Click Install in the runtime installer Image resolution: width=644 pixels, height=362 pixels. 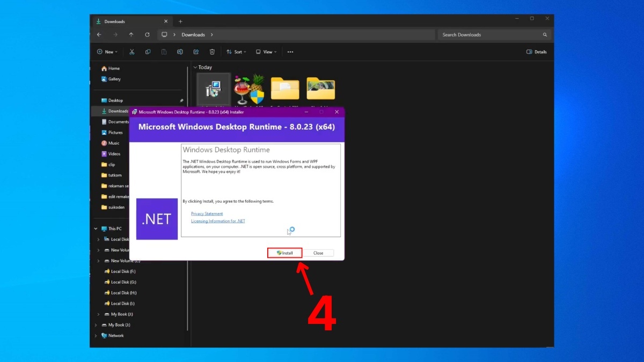coord(285,253)
